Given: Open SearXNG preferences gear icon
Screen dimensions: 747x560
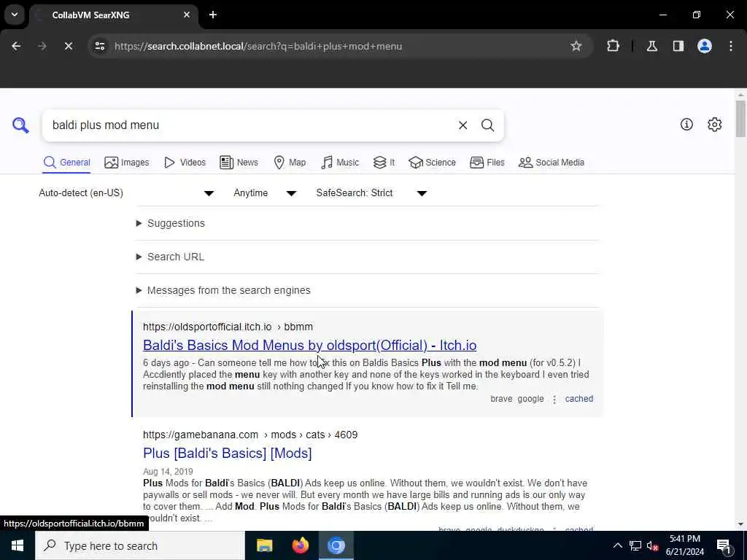Looking at the screenshot, I should (714, 125).
